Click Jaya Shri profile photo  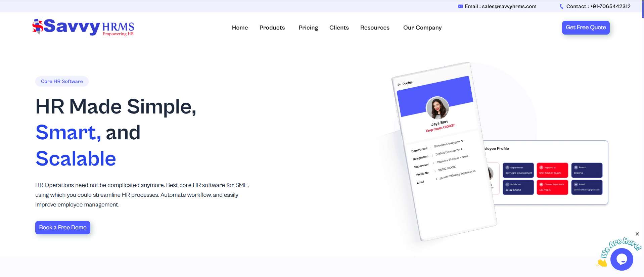pos(438,108)
